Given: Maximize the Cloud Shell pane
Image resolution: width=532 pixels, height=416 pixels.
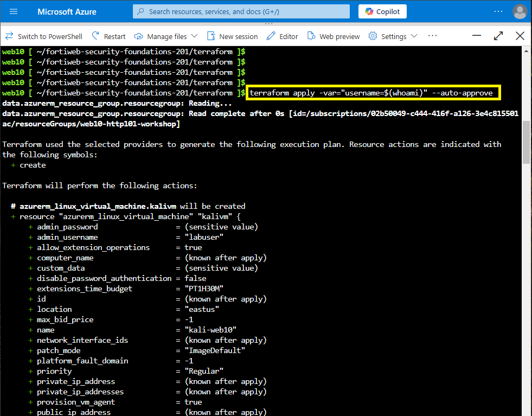Looking at the screenshot, I should pos(498,36).
